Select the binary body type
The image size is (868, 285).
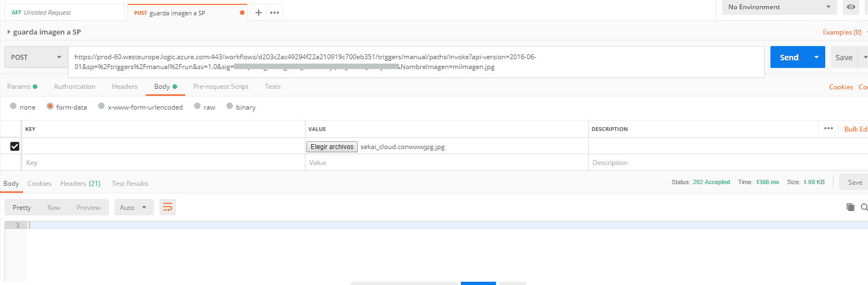230,106
